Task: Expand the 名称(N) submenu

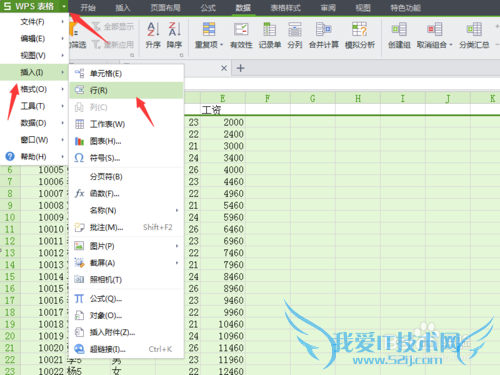Action: [127, 210]
